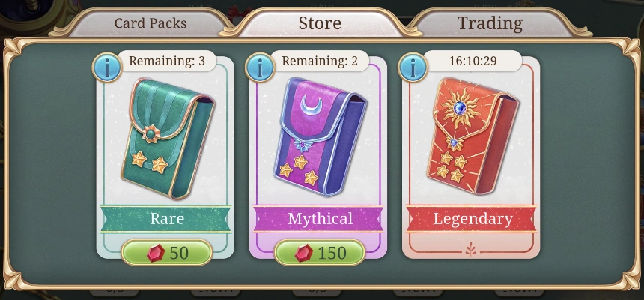Image resolution: width=644 pixels, height=300 pixels.
Task: Open info for the Rare pack
Action: click(x=107, y=67)
